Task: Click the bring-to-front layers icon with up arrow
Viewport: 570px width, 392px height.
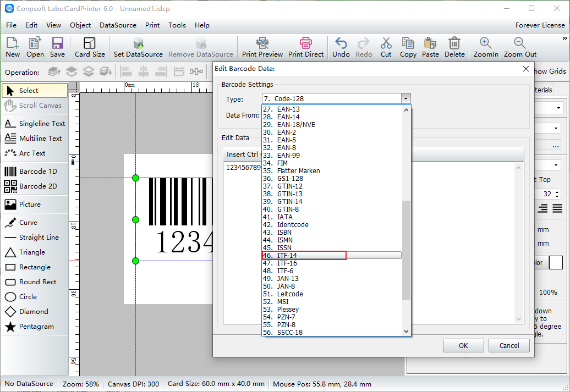Action: click(x=54, y=71)
